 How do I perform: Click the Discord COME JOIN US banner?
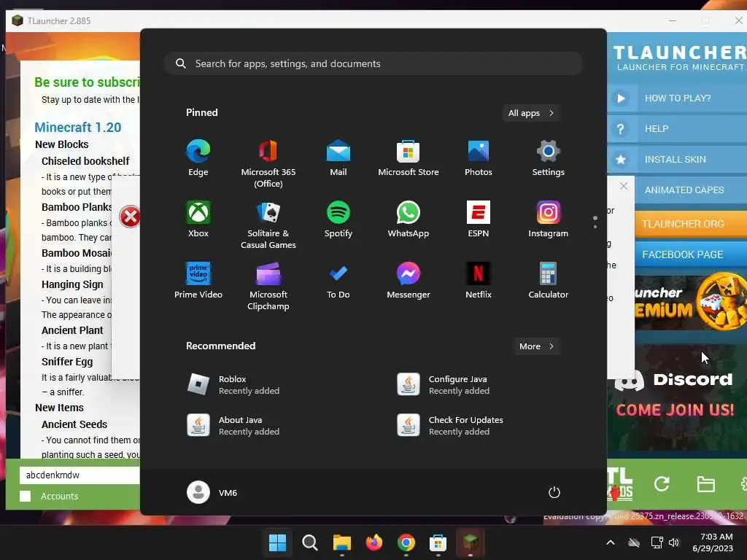click(x=676, y=396)
